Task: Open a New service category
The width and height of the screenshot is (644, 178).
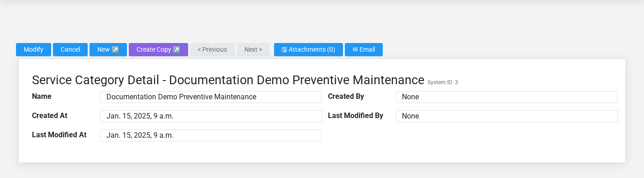Action: pos(108,49)
